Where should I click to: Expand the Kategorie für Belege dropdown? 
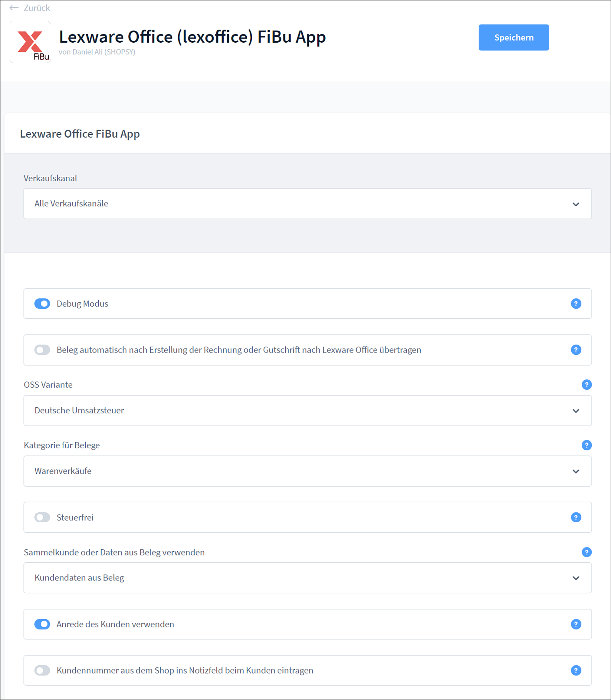(x=307, y=471)
